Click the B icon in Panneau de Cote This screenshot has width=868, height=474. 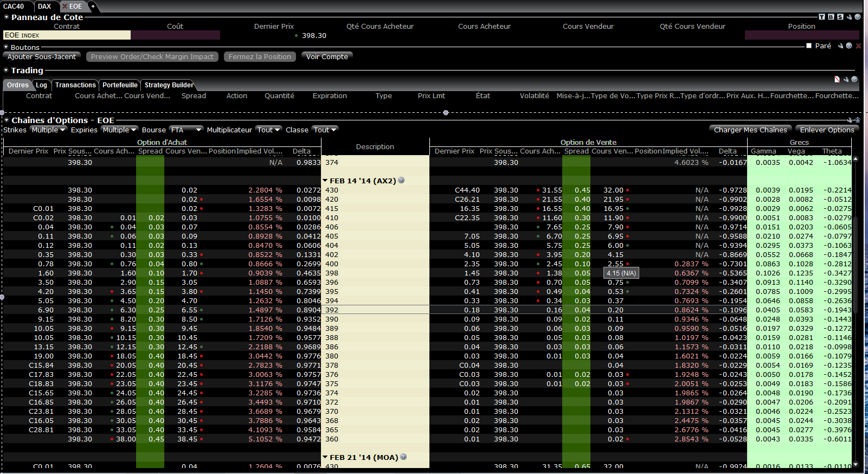coord(831,17)
